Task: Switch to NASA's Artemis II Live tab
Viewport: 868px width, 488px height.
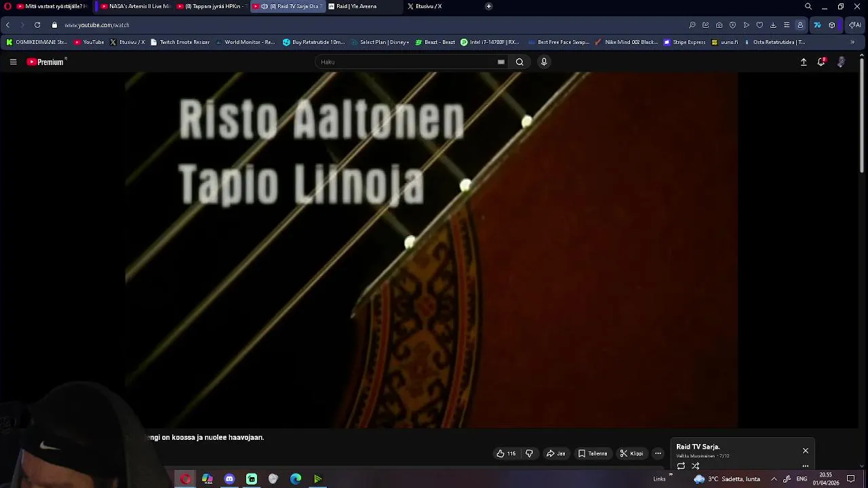Action: tap(135, 6)
